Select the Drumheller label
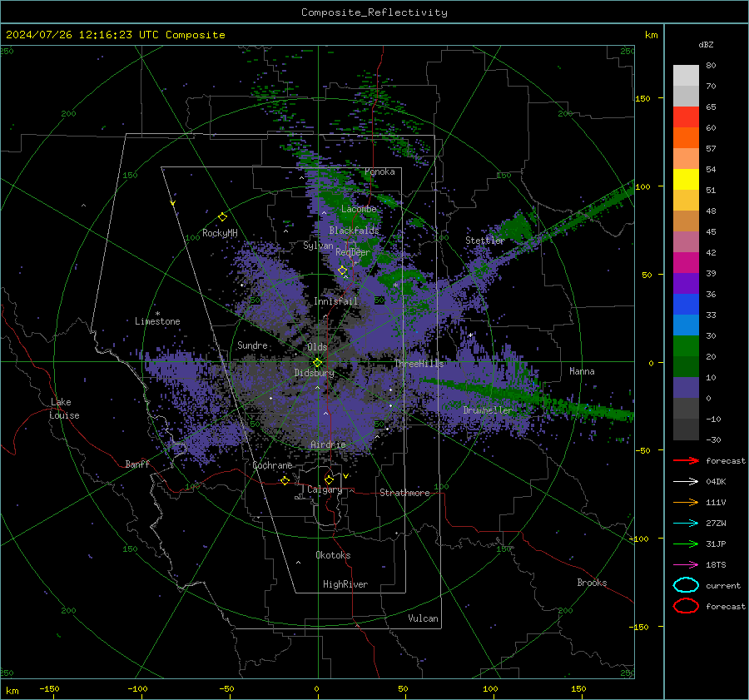The width and height of the screenshot is (749, 700). coord(487,410)
